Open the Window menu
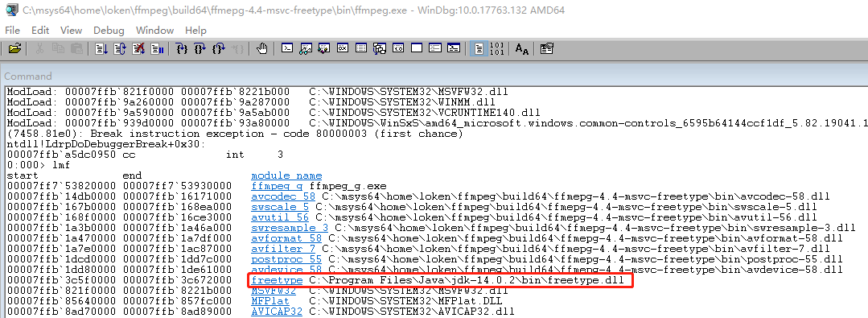868x318 pixels. 154,30
